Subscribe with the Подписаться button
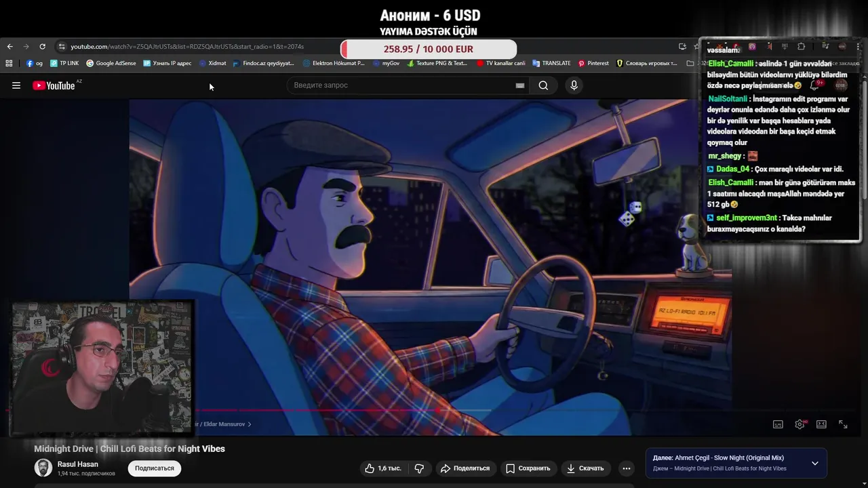 pyautogui.click(x=155, y=468)
